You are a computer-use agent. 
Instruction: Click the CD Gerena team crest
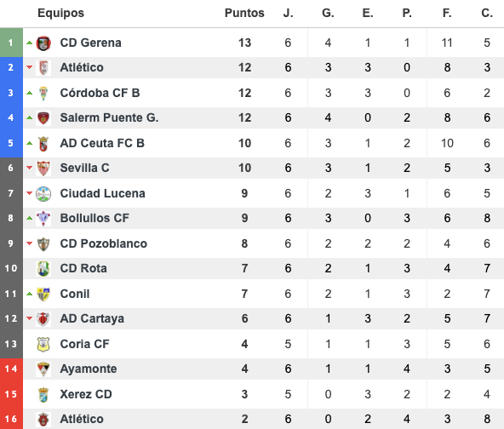point(43,43)
